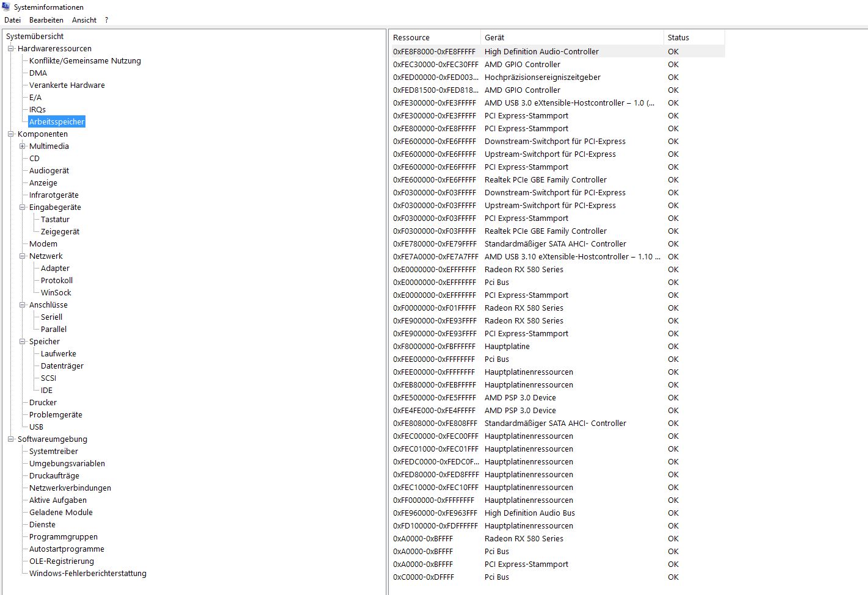The width and height of the screenshot is (868, 595).
Task: Select Modem tree item
Action: (x=43, y=243)
